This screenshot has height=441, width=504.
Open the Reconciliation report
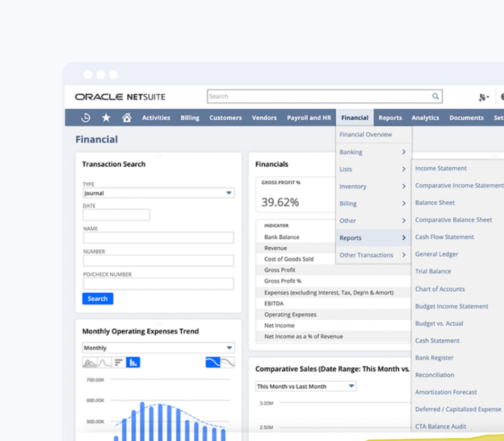(x=435, y=375)
